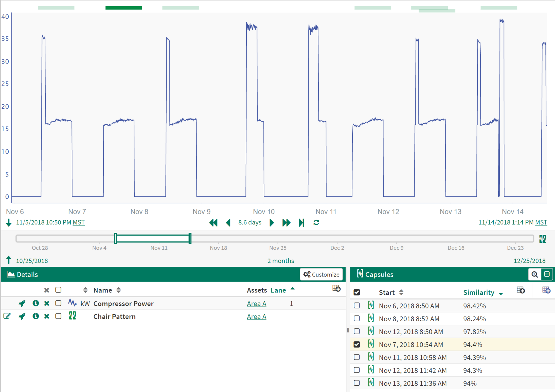Remove Chair Pattern with X icon

pyautogui.click(x=46, y=316)
